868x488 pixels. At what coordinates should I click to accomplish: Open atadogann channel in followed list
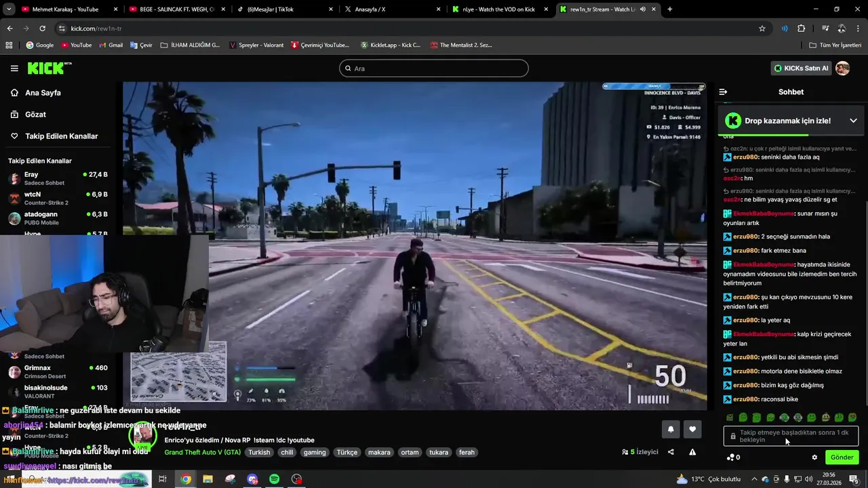[58, 218]
